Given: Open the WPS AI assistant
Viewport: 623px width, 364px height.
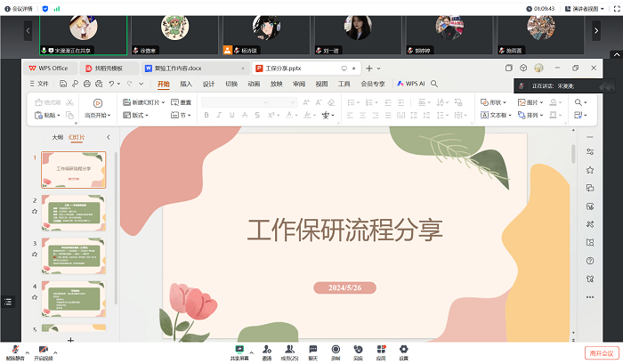Looking at the screenshot, I should pyautogui.click(x=412, y=84).
